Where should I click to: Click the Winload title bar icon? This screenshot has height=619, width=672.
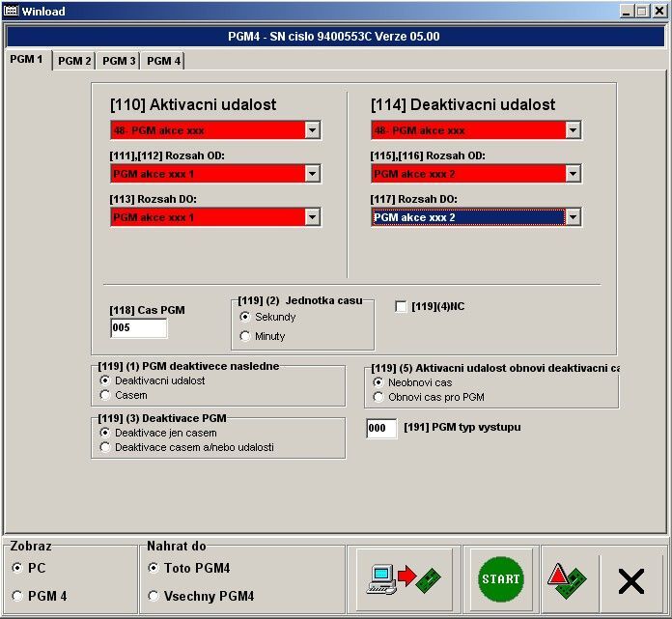pyautogui.click(x=11, y=12)
